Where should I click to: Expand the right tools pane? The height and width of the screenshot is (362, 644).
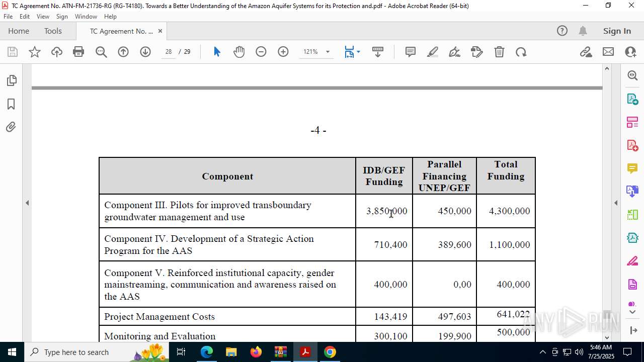(633, 330)
